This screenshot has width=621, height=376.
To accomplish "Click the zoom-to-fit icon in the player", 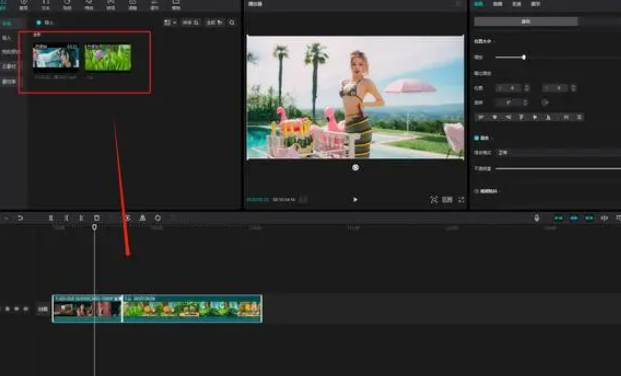I will [x=434, y=200].
